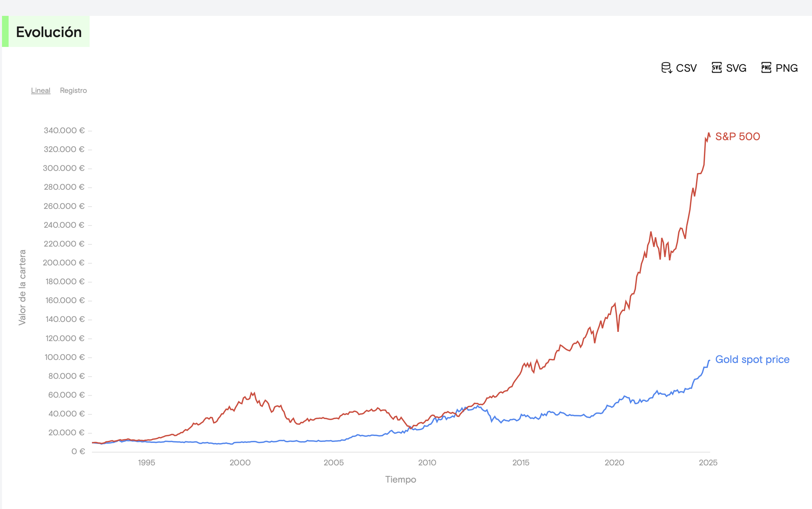
Task: Switch to Registro logarithmic scale
Action: 73,90
